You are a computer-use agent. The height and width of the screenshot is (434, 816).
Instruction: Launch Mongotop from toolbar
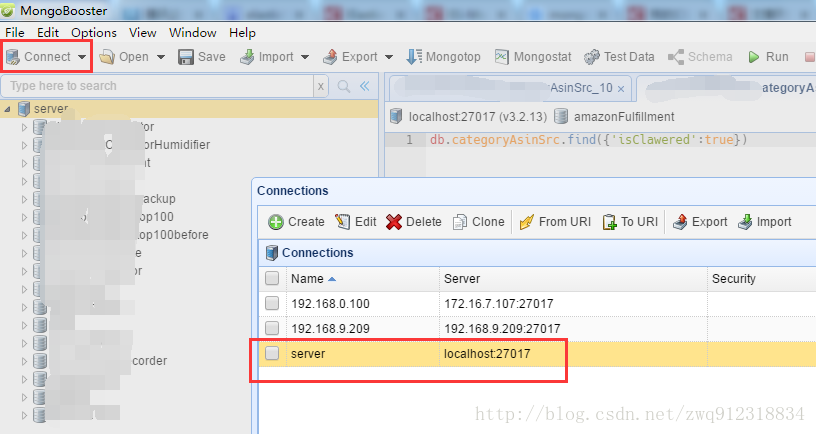coord(443,57)
